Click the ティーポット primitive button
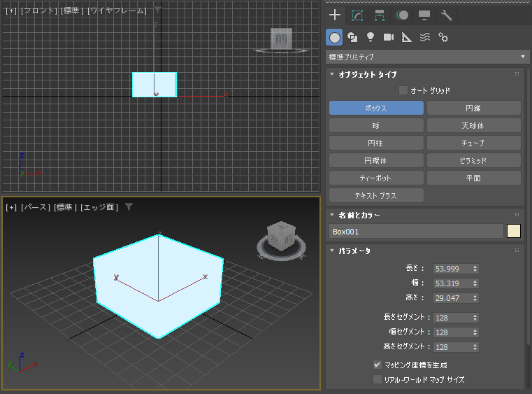 point(376,178)
